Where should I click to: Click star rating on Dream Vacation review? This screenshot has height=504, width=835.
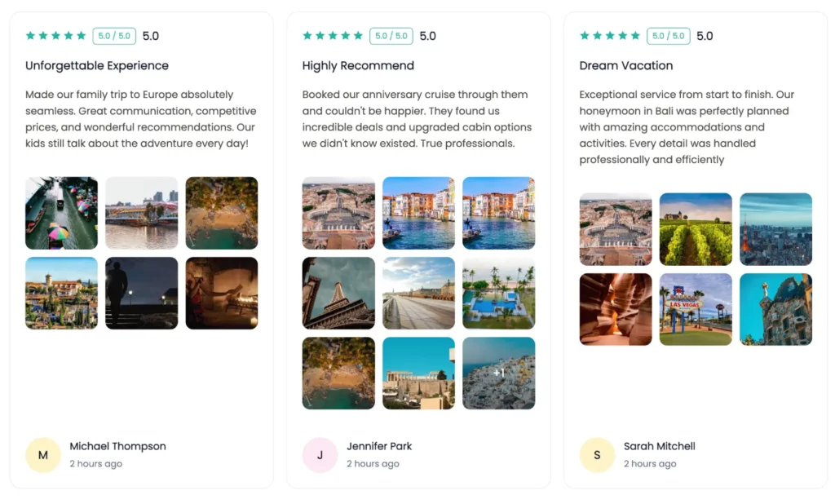pos(610,36)
